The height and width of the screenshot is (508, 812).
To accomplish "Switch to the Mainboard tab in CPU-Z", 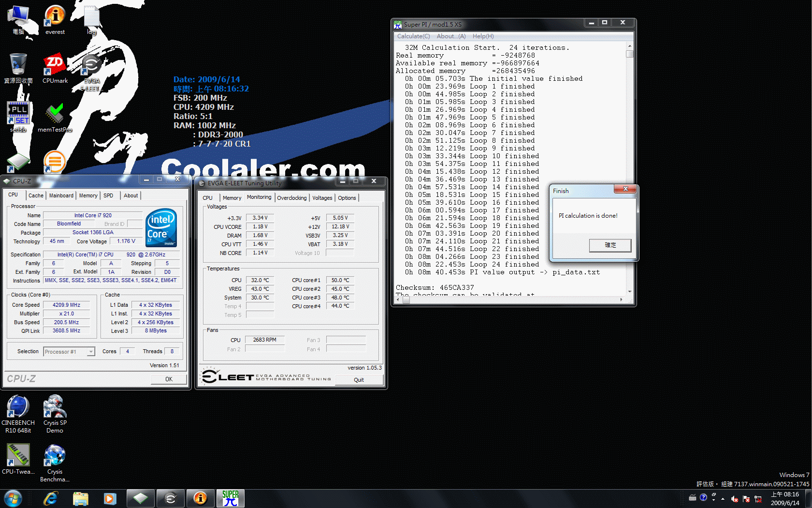I will point(61,195).
